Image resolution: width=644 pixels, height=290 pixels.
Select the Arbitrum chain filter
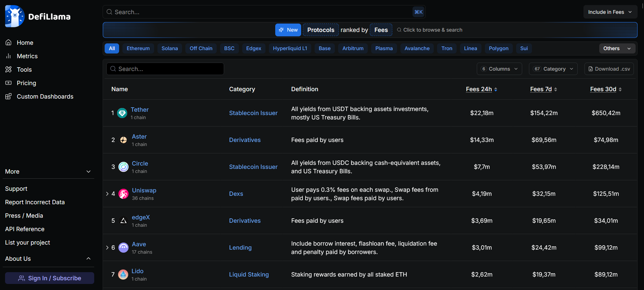pos(353,48)
